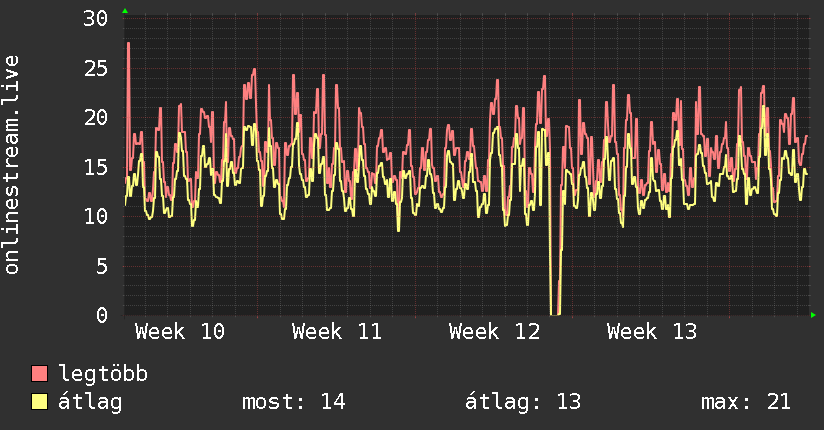
Task: Click the 'most: 14' value
Action: click(293, 402)
